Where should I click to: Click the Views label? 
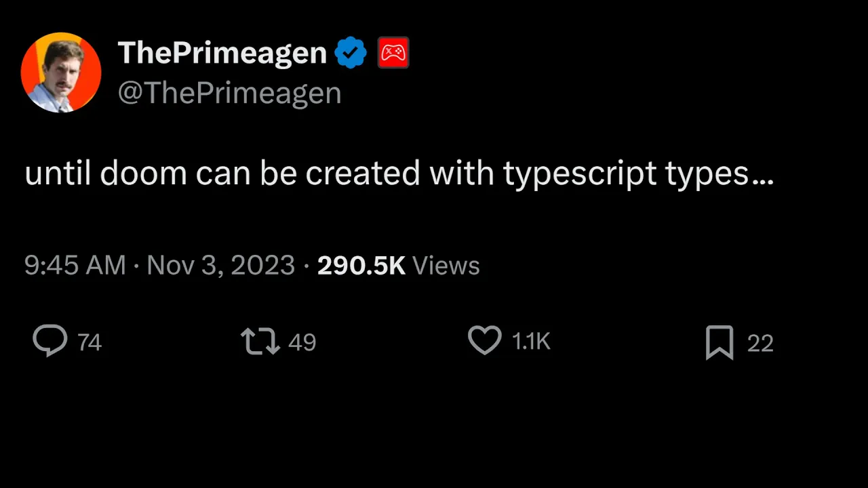click(446, 265)
